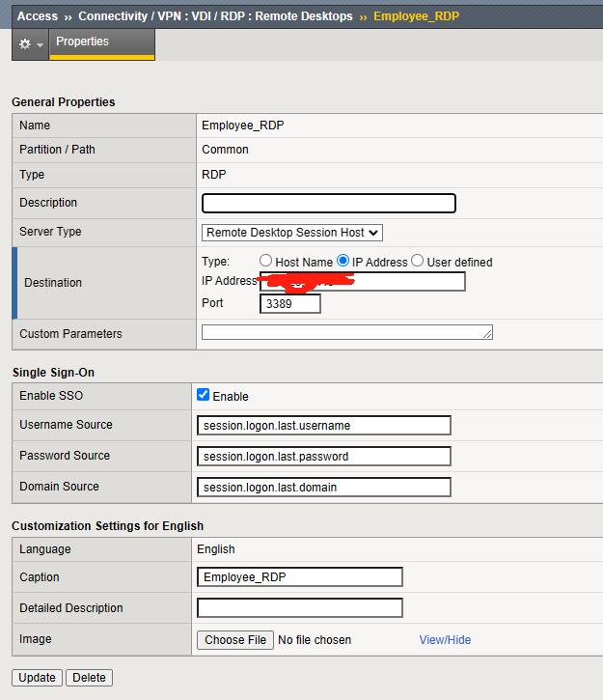Open the dropdown arrow beside the gear
This screenshot has width=603, height=700.
[x=40, y=45]
